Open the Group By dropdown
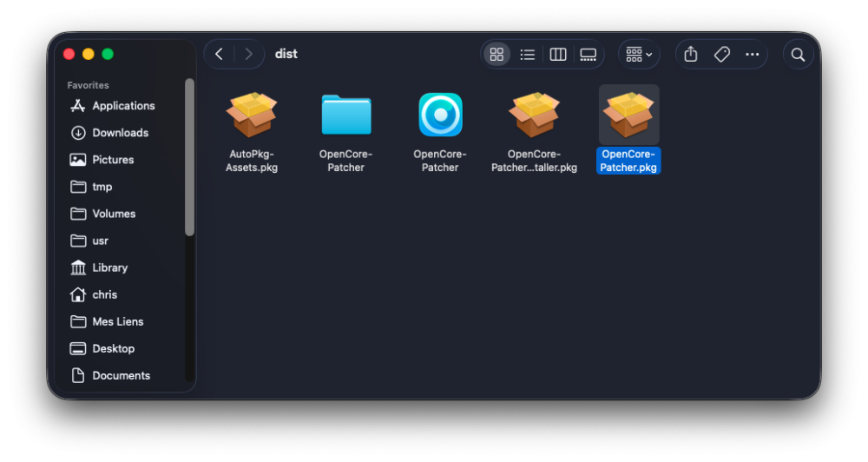This screenshot has height=462, width=868. pyautogui.click(x=639, y=55)
